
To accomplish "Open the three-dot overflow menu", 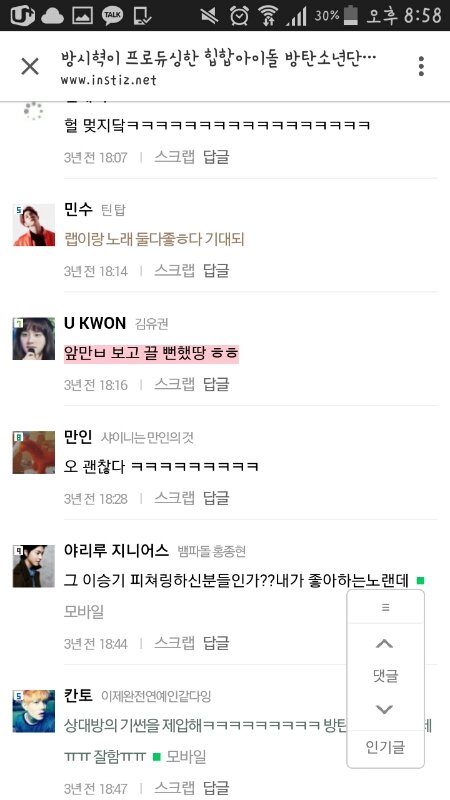I will [x=421, y=66].
